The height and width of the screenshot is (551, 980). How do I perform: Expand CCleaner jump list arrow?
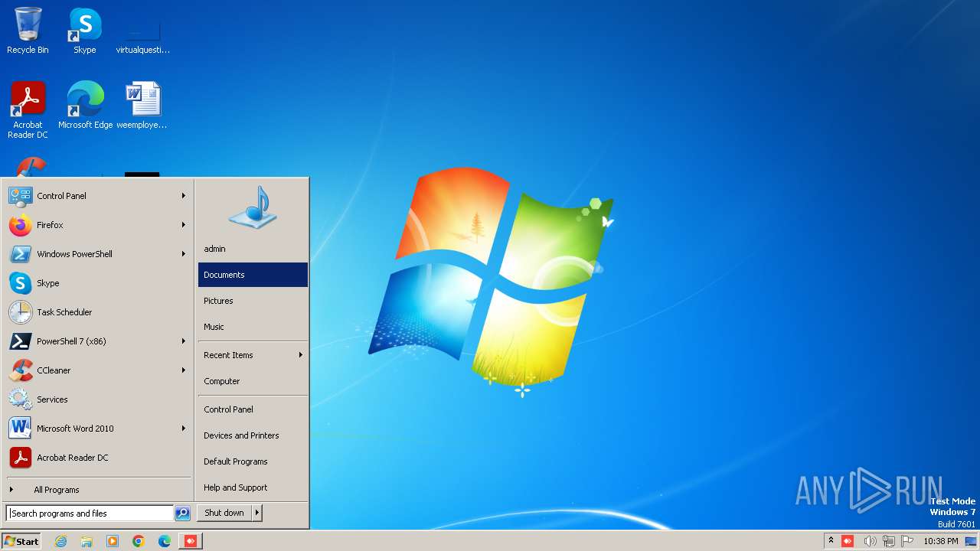(184, 370)
